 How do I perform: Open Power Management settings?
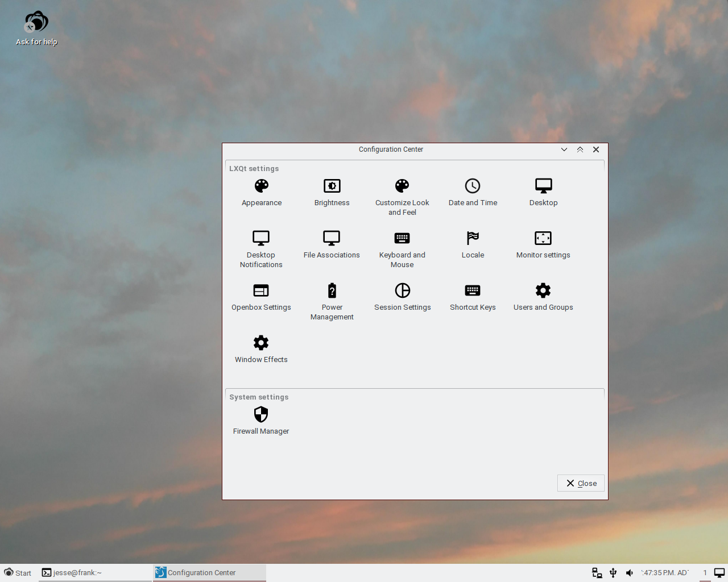[332, 302]
